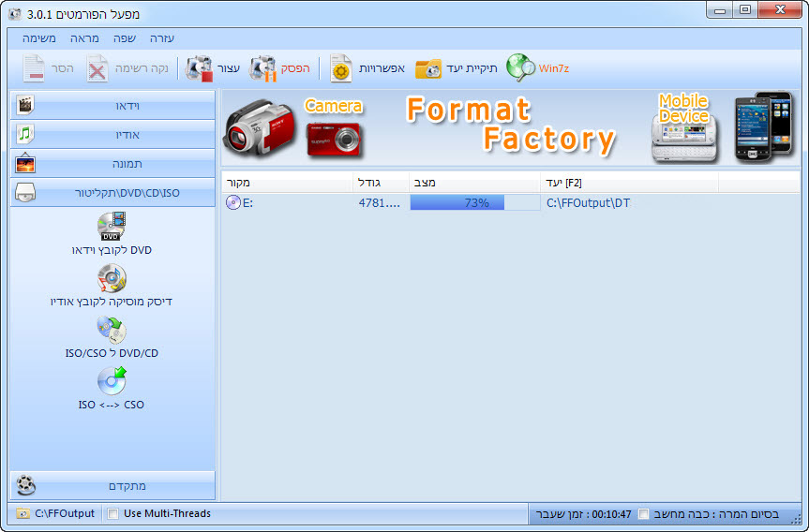
Task: Toggle shutdown after conversion (כבה מחשב) checkbox
Action: tap(643, 513)
